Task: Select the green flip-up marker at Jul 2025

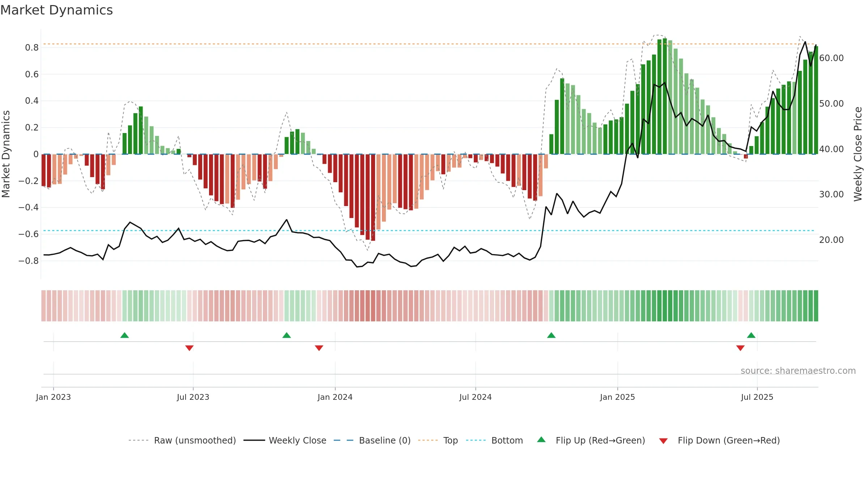Action: click(x=751, y=335)
